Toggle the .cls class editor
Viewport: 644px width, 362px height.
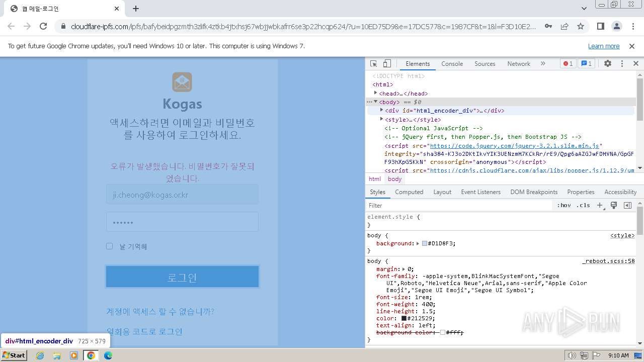click(583, 205)
